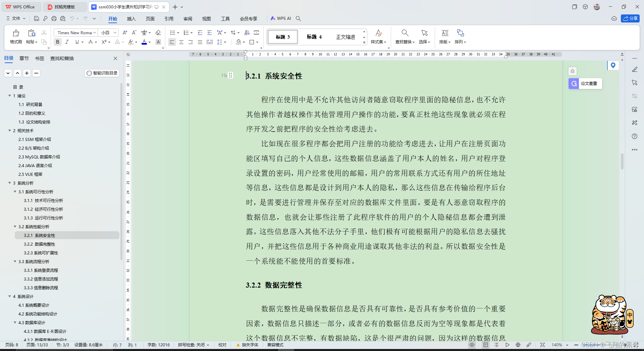This screenshot has width=644, height=351.
Task: Decrease font size with A- icon
Action: 134,33
